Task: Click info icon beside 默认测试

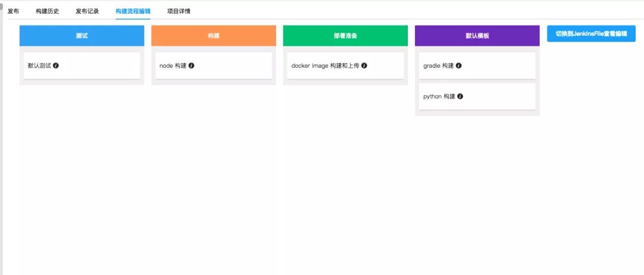Action: (x=56, y=65)
